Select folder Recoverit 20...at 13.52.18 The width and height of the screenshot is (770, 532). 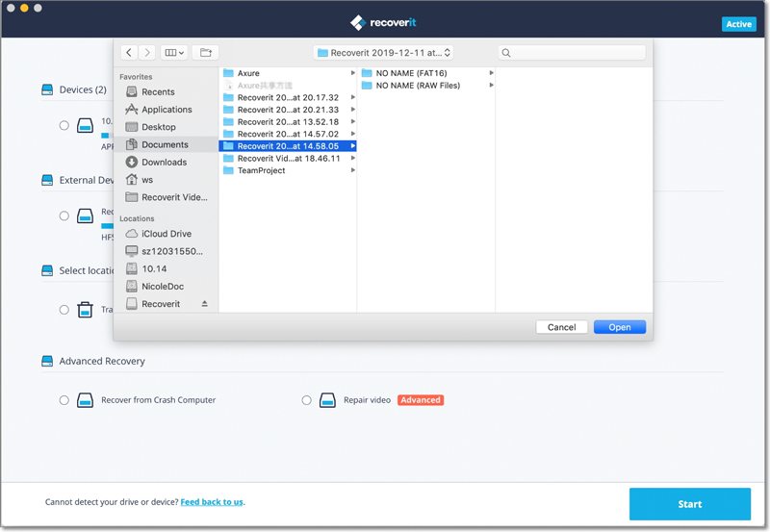(288, 122)
